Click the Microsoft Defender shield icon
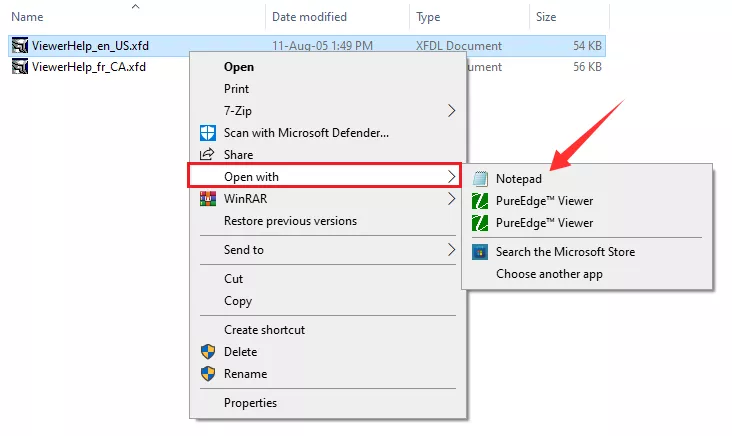 [208, 133]
